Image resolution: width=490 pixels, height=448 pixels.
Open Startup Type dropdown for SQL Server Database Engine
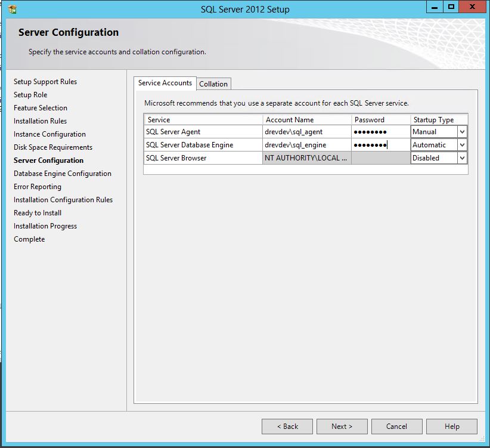point(462,145)
